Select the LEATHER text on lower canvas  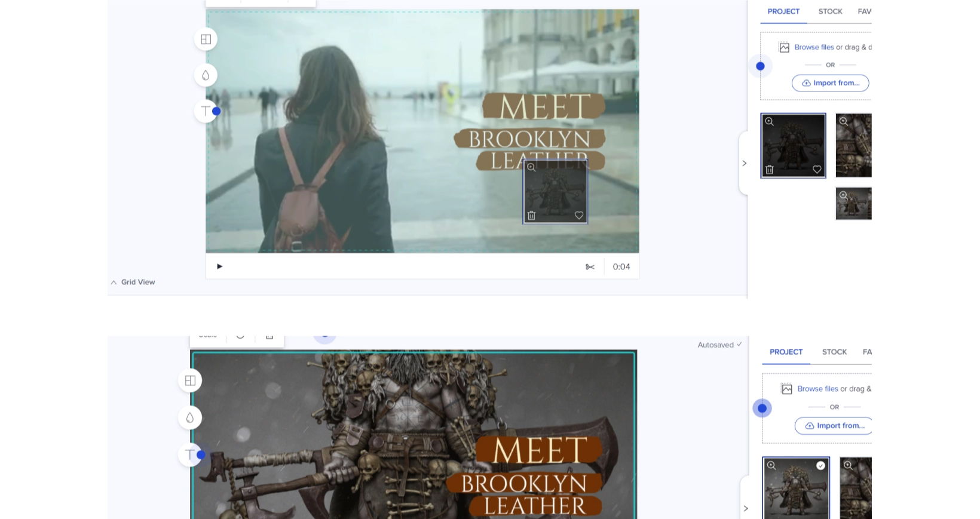tap(535, 506)
